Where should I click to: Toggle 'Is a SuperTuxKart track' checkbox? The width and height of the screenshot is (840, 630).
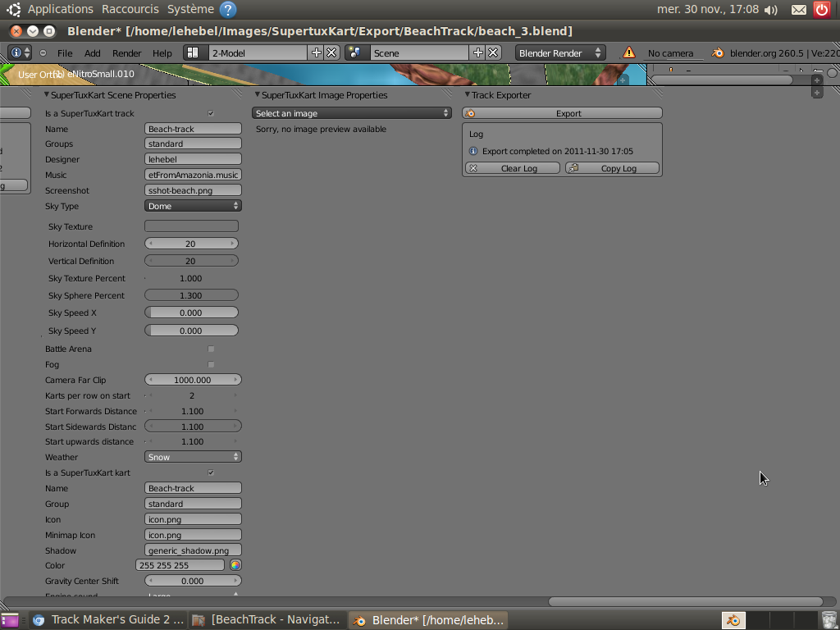pyautogui.click(x=211, y=113)
